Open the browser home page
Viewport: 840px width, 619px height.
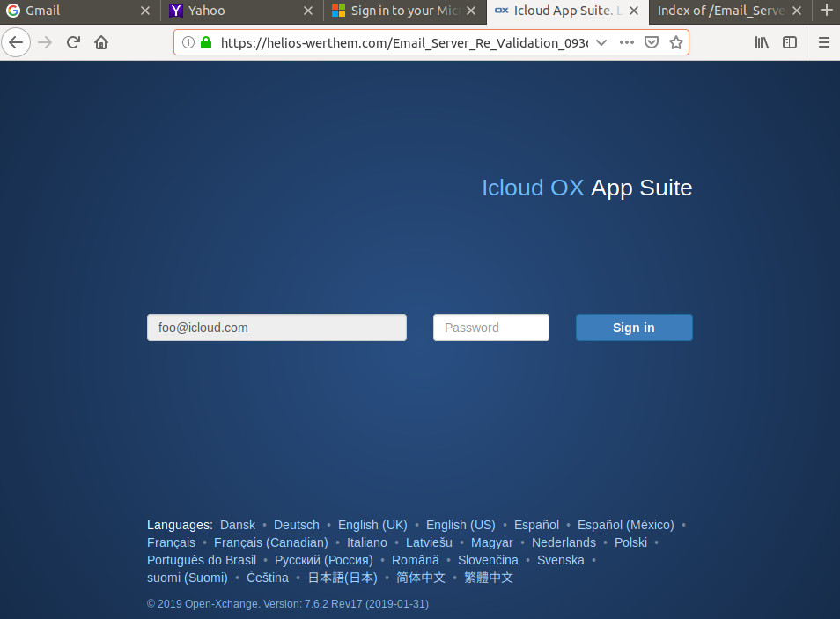click(x=101, y=42)
